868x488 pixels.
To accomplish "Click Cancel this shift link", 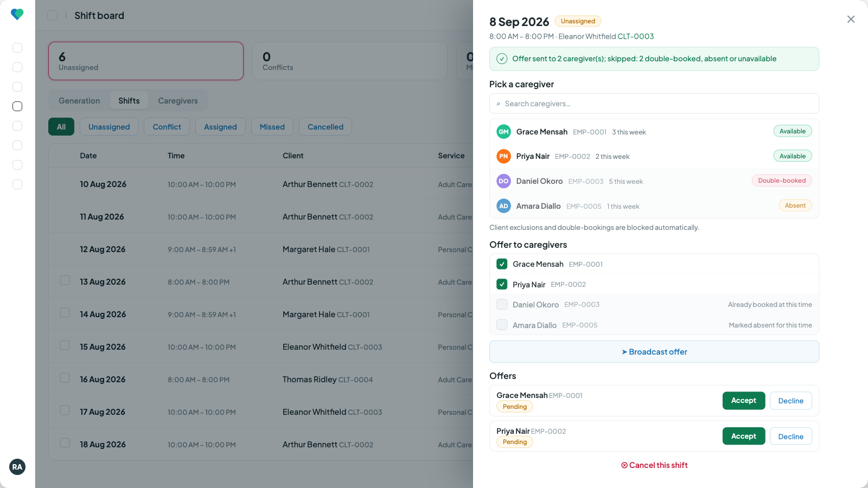I will coord(654,465).
